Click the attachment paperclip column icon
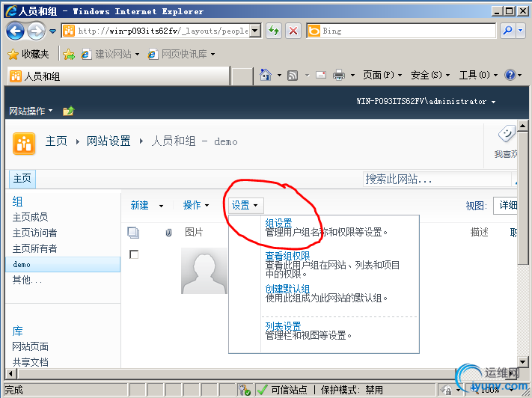This screenshot has height=398, width=532. (168, 233)
